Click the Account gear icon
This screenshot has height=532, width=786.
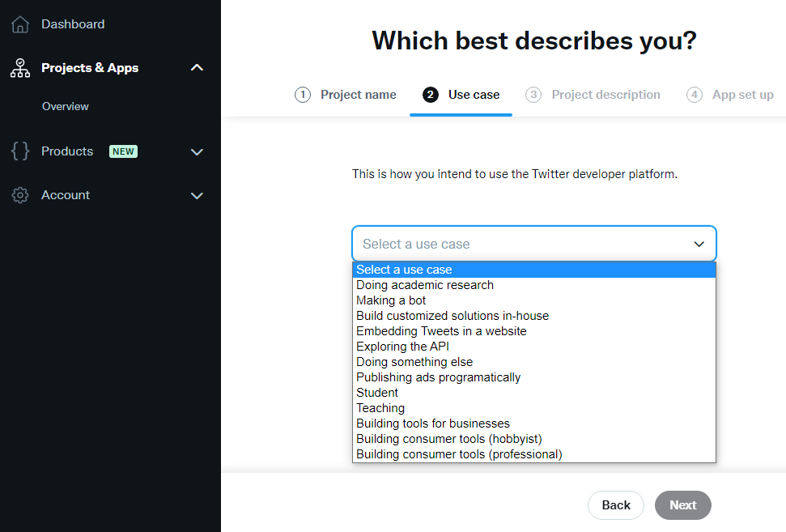(20, 195)
